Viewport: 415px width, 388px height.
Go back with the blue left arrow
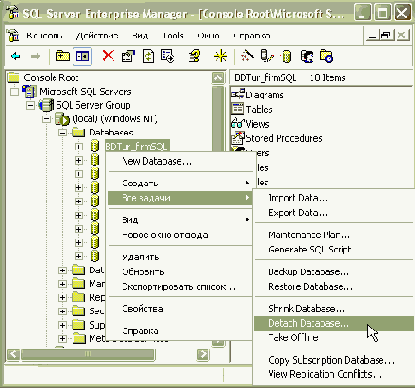click(x=15, y=56)
